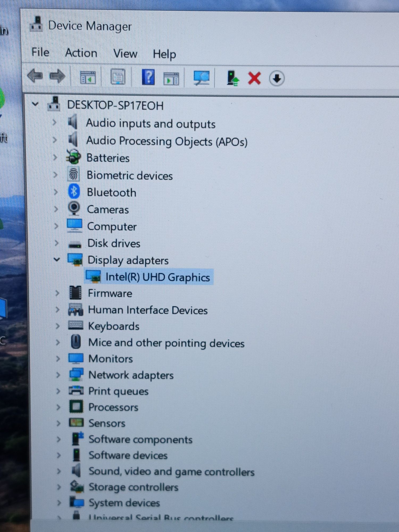
Task: Click the Mice and other pointing devices icon
Action: point(76,342)
